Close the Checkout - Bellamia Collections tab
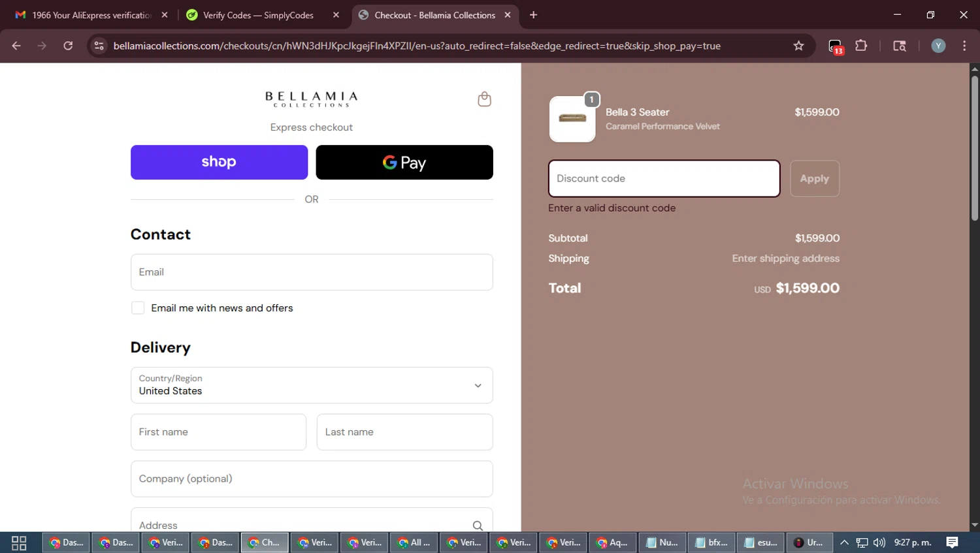Viewport: 980px width, 553px height. [x=508, y=15]
